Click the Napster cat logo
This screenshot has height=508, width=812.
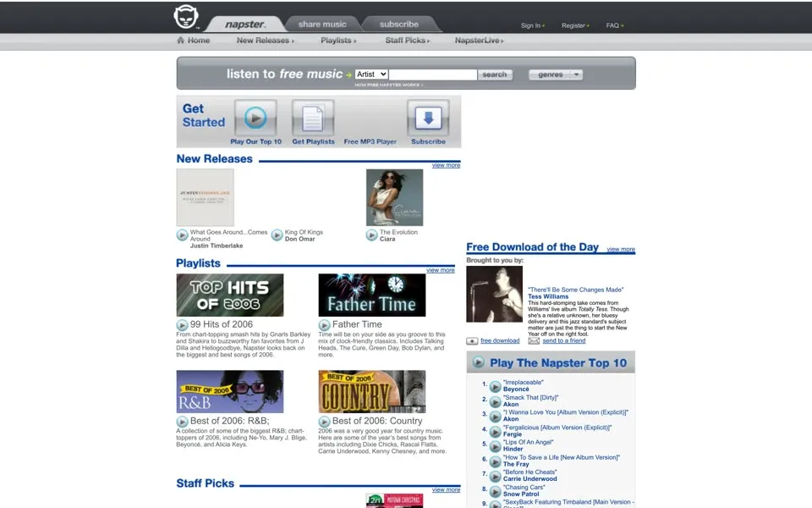pos(186,17)
